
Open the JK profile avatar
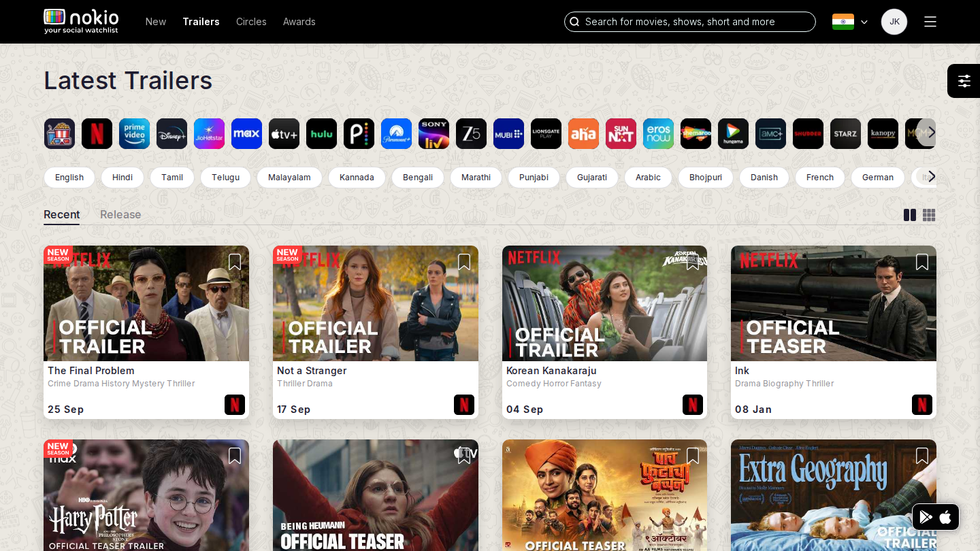coord(894,22)
